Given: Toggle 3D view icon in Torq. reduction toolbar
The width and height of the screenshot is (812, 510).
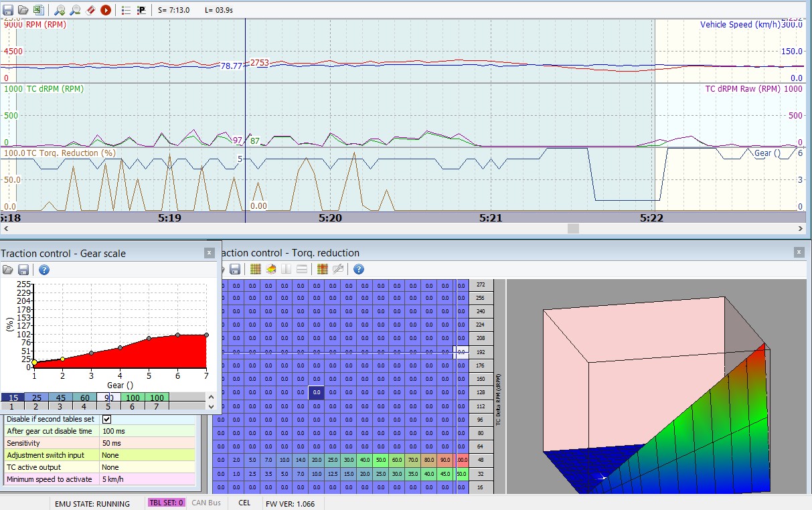Looking at the screenshot, I should click(271, 269).
